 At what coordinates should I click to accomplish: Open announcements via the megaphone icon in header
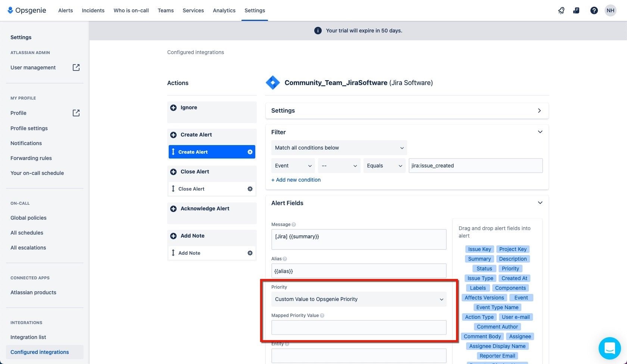(561, 10)
